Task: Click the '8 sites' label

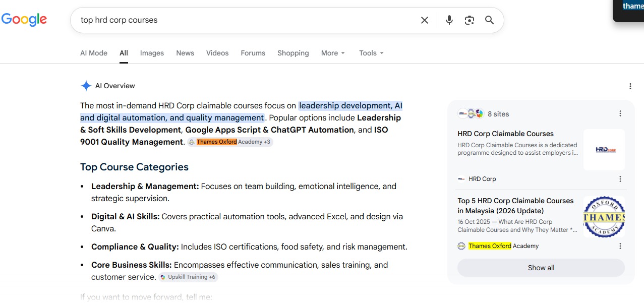Action: coord(498,114)
